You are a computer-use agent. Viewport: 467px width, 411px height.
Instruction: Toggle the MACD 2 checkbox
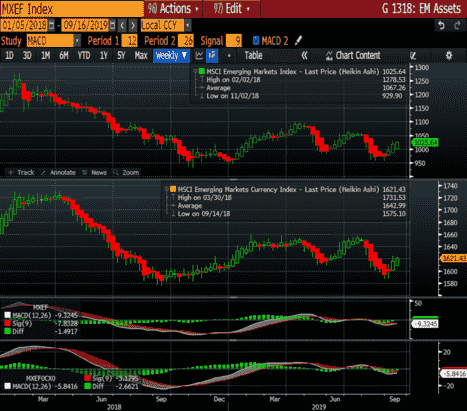tap(256, 41)
